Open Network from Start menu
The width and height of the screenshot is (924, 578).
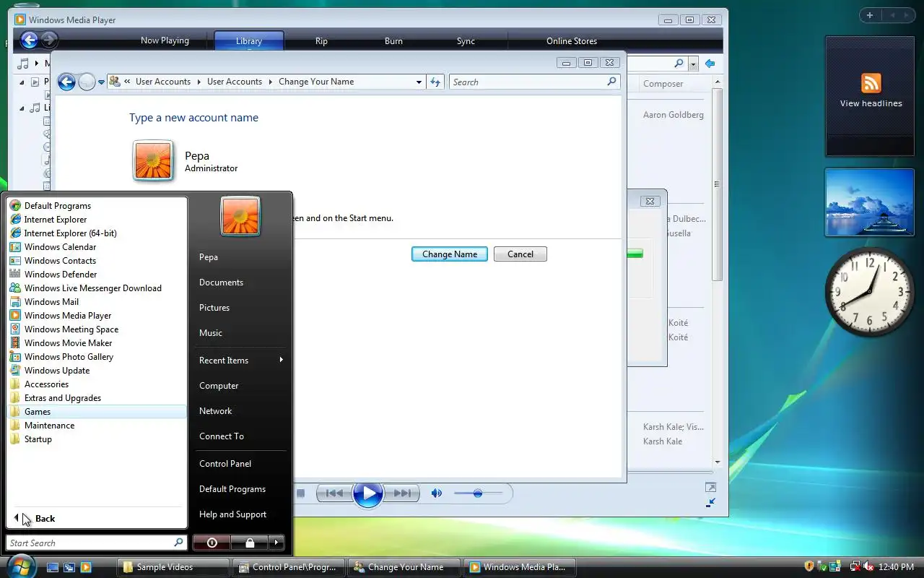(240, 411)
